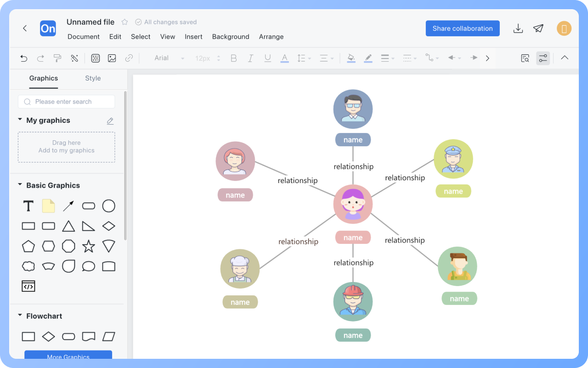
Task: Click the download icon
Action: pos(518,29)
